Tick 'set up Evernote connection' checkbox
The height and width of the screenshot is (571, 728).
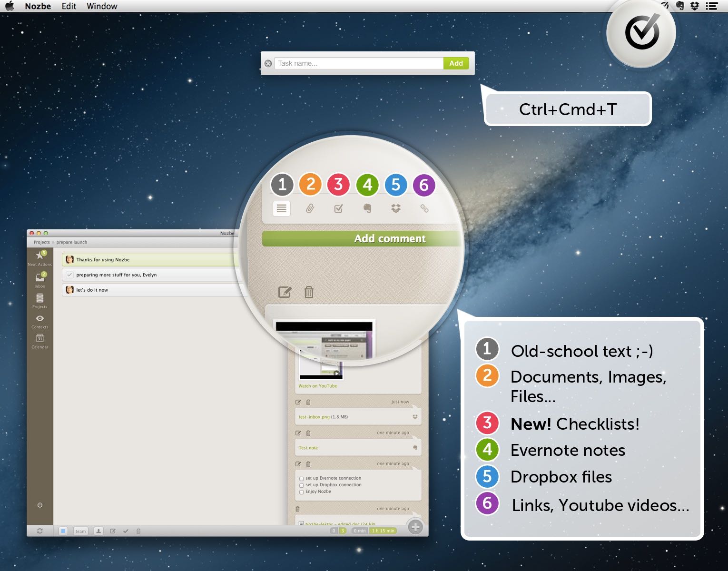pos(302,479)
